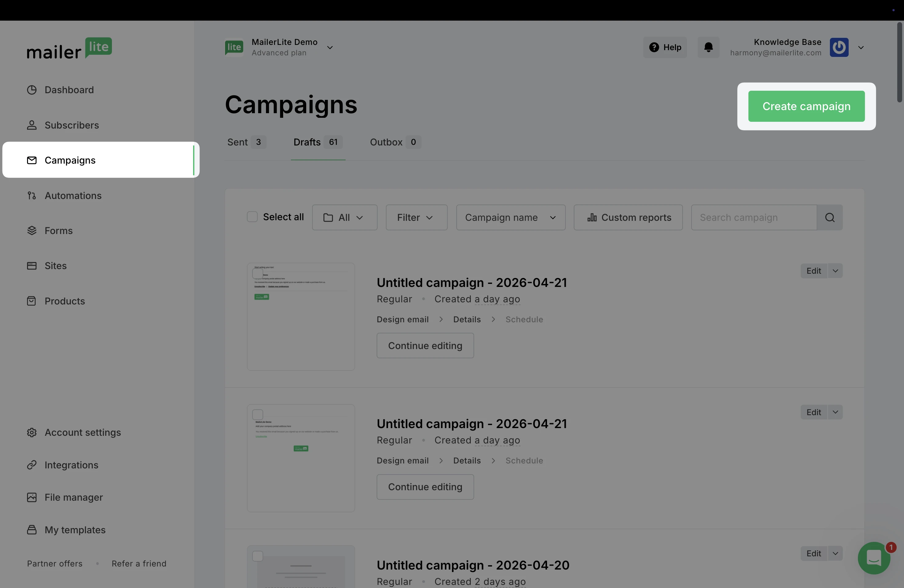Screen dimensions: 904x588
Task: Click the notification bell icon
Action: [708, 47]
